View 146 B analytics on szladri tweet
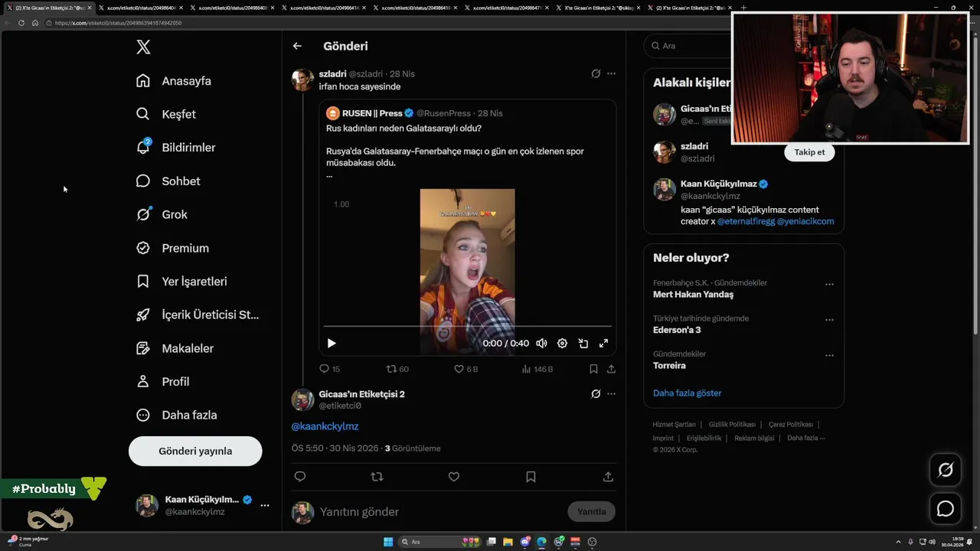This screenshot has height=551, width=980. [537, 369]
